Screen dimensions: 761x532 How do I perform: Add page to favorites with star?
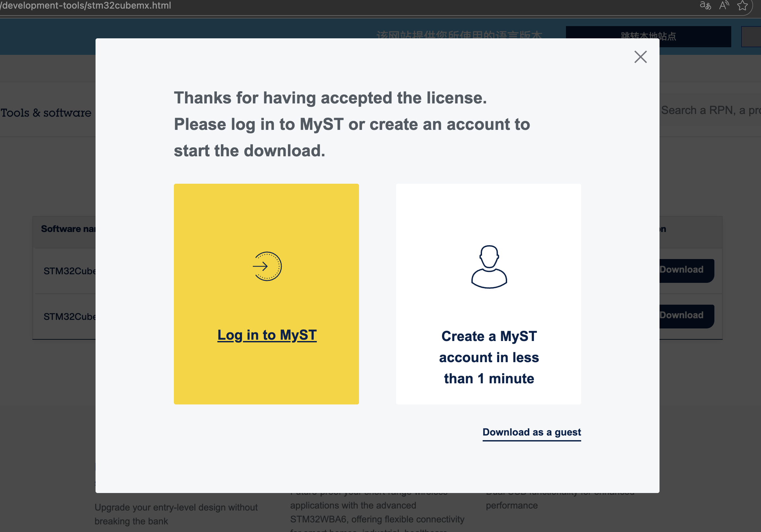(742, 6)
